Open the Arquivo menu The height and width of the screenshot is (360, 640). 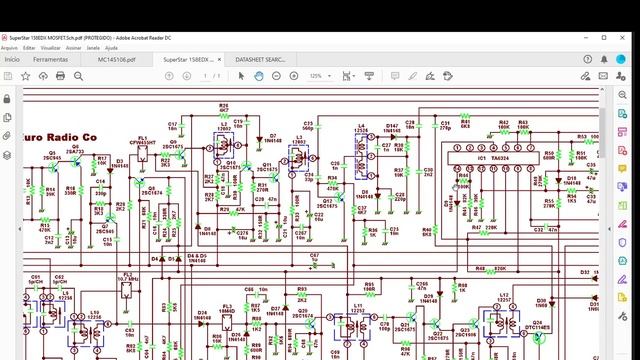tap(9, 48)
